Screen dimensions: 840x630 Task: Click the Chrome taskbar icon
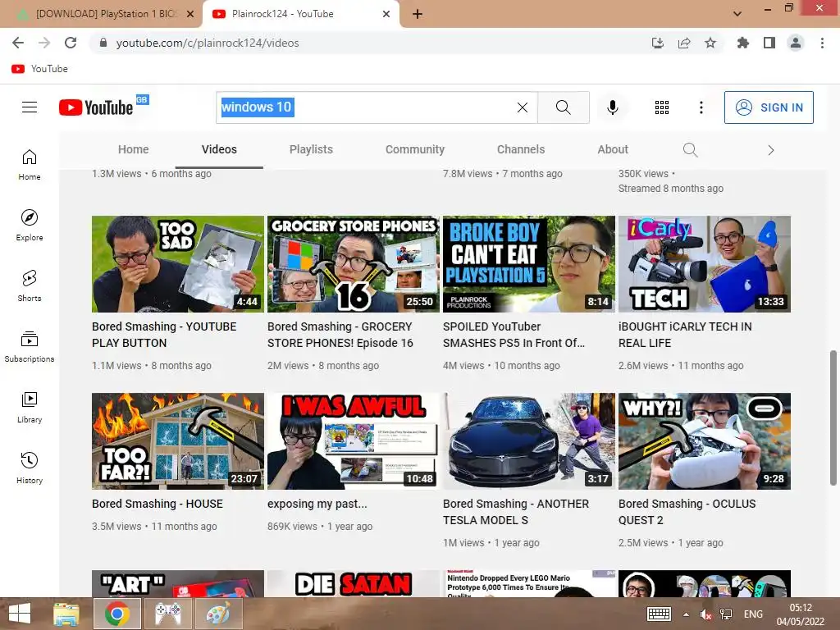click(x=117, y=614)
